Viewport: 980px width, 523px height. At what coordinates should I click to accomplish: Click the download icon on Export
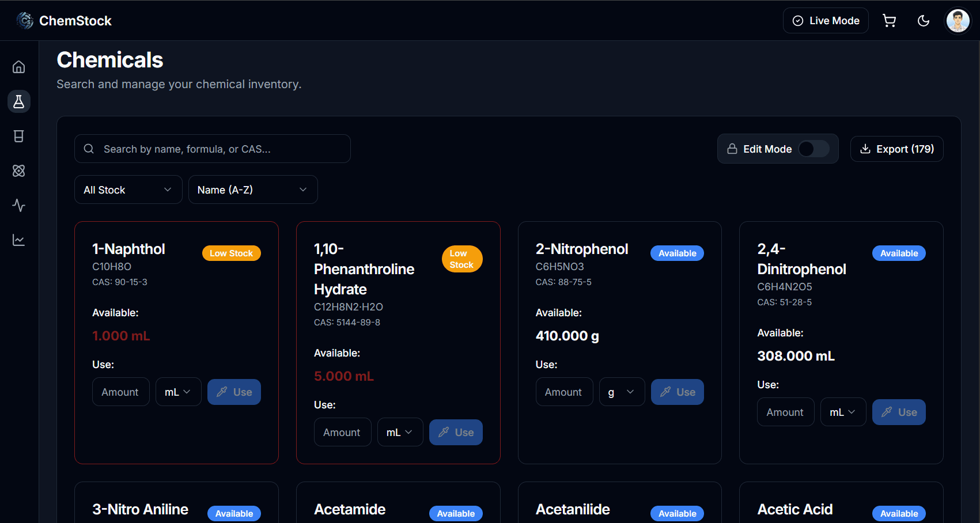[x=865, y=149]
